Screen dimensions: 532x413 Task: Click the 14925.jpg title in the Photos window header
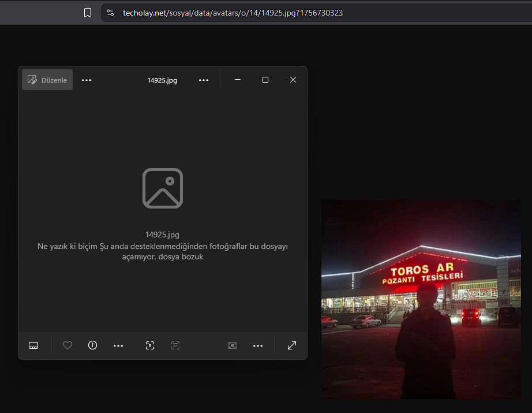[162, 80]
